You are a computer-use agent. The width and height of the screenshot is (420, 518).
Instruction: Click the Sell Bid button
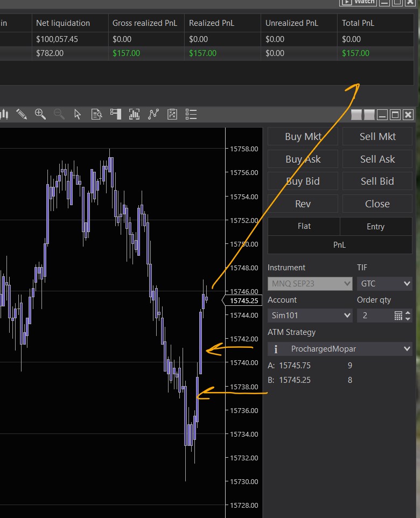point(377,181)
